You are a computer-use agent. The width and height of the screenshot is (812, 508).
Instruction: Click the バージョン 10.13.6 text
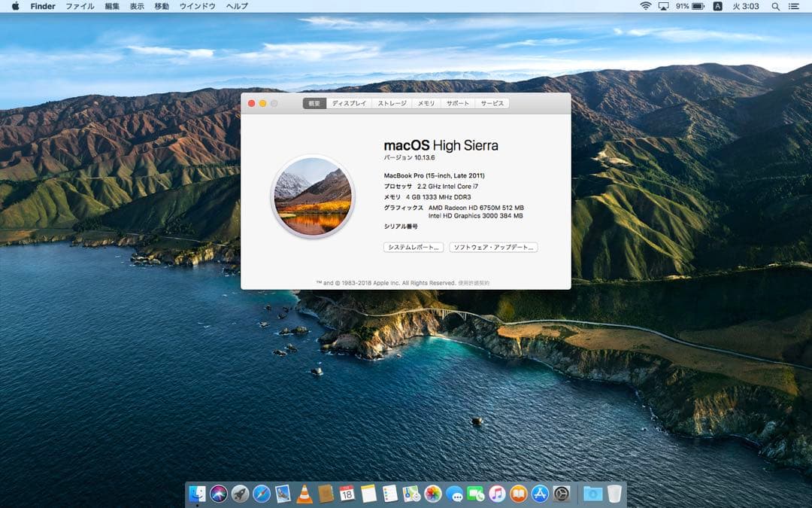pyautogui.click(x=409, y=157)
